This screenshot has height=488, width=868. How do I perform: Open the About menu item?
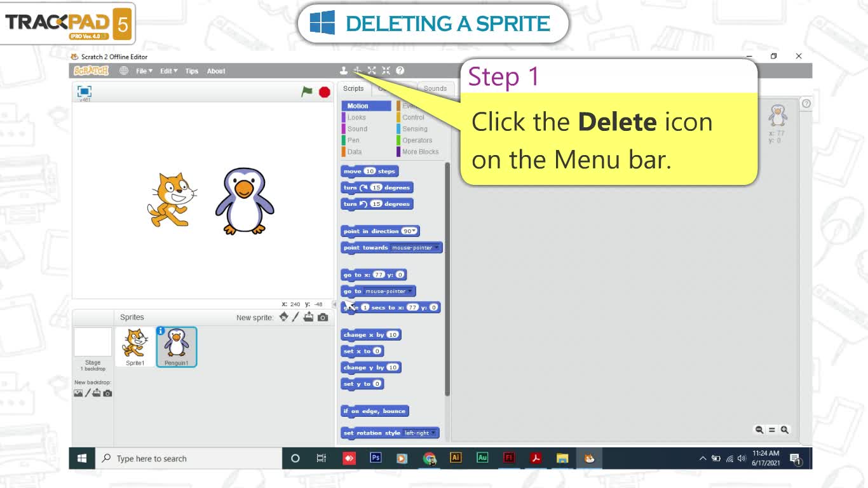click(x=216, y=71)
